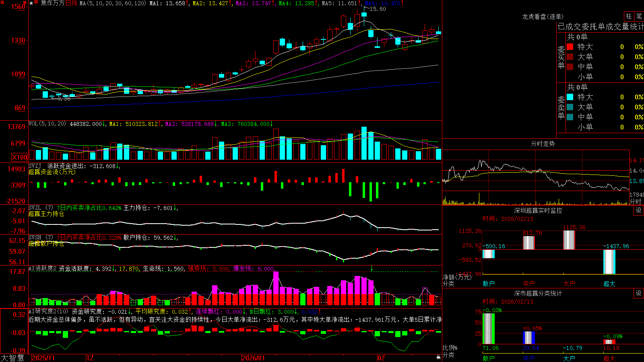Click the 日线 period label
644x362 pixels.
(71, 3)
